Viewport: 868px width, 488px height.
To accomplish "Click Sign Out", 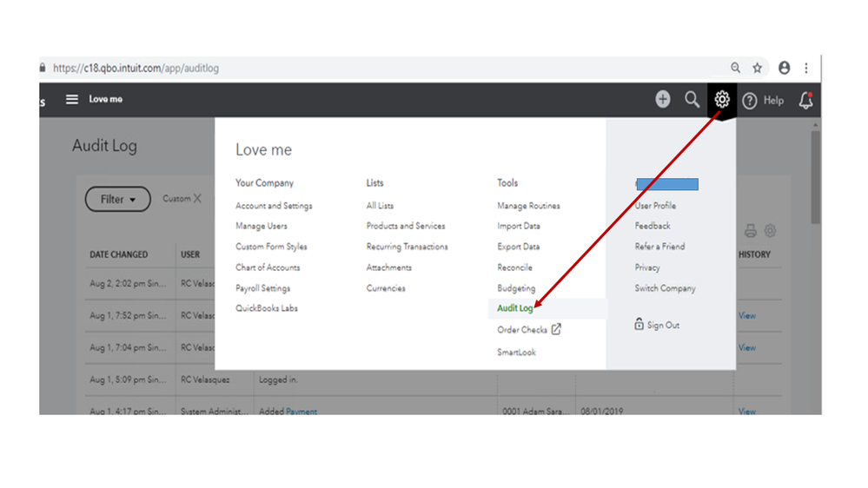I will [657, 325].
